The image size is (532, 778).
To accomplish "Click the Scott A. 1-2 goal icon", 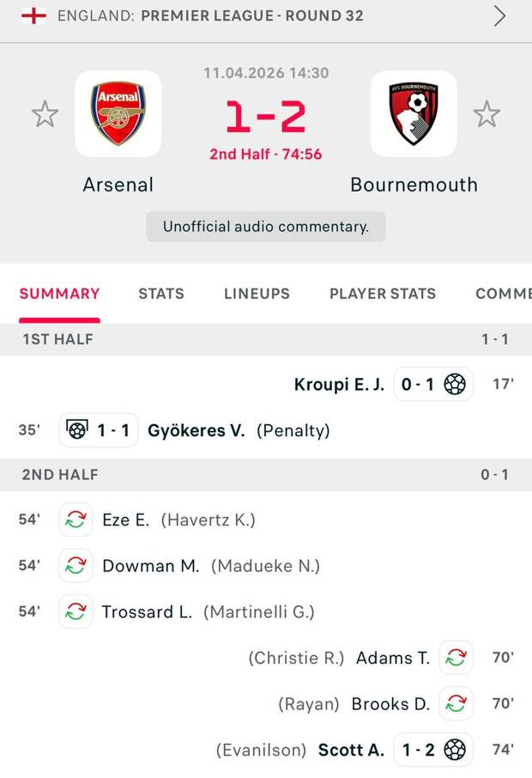I will 455,750.
